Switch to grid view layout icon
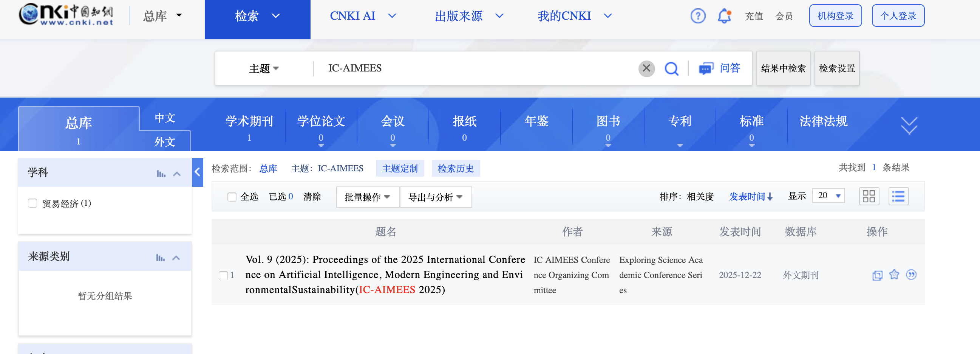This screenshot has width=980, height=354. click(869, 196)
